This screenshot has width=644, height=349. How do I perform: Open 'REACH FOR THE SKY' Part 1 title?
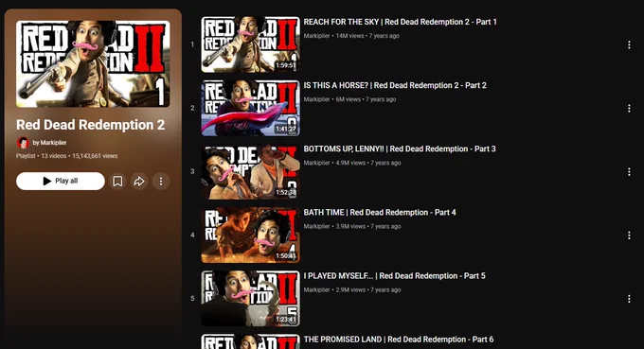[400, 22]
